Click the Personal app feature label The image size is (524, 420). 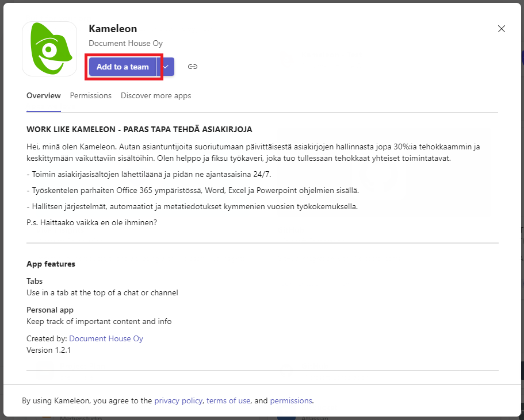(50, 310)
